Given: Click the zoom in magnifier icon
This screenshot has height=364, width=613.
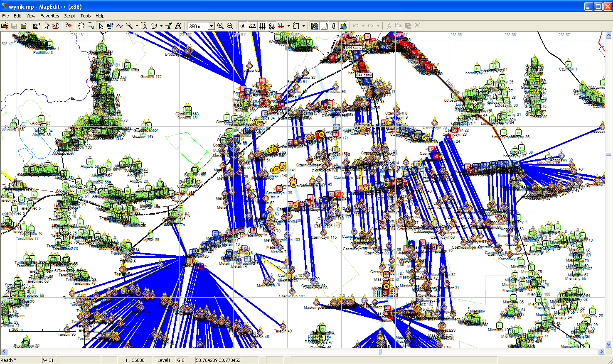Looking at the screenshot, I should click(220, 26).
